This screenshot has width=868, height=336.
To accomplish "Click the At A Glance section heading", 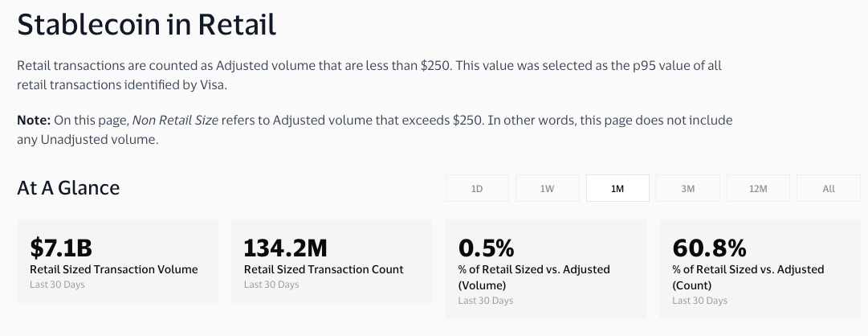I will [x=68, y=187].
